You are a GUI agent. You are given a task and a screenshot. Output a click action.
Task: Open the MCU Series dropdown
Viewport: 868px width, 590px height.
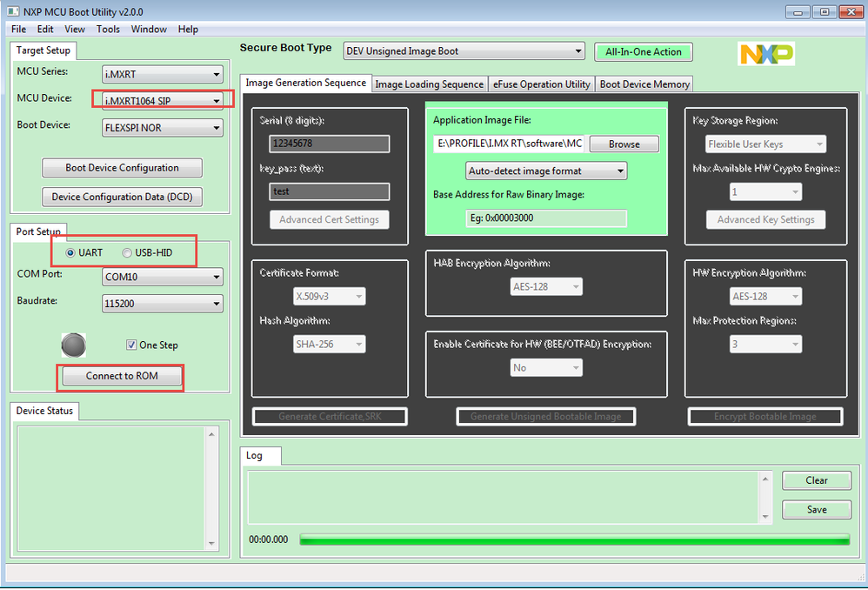tap(162, 74)
